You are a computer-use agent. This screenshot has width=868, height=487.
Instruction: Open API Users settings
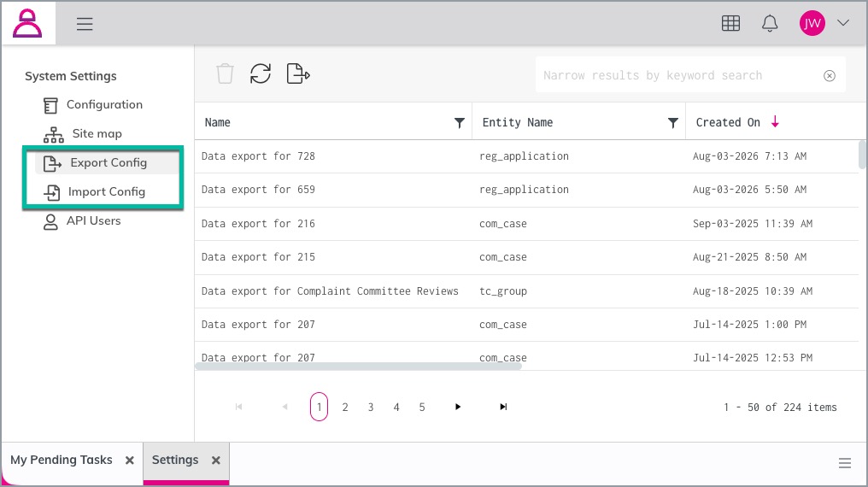coord(94,220)
